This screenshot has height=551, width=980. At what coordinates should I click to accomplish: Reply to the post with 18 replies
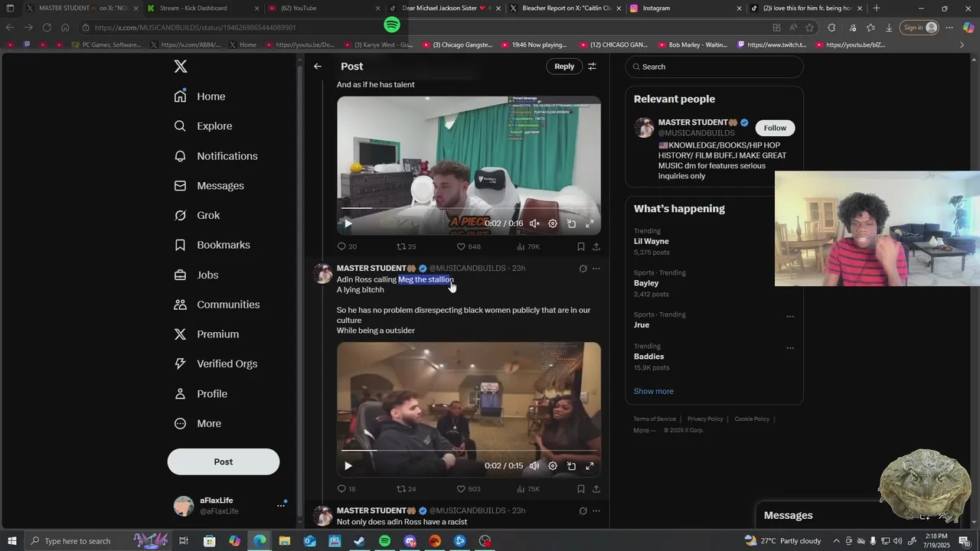click(347, 489)
